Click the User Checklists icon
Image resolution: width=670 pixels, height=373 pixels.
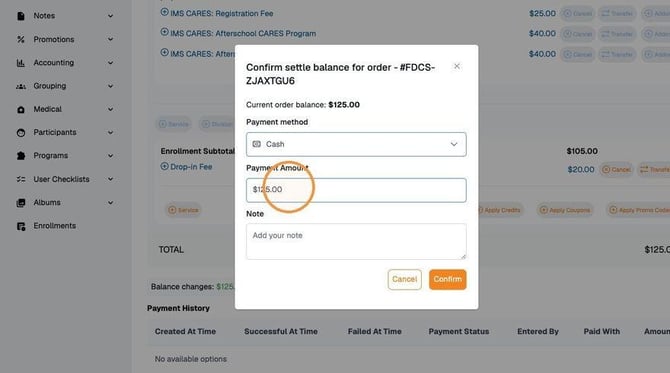click(21, 179)
